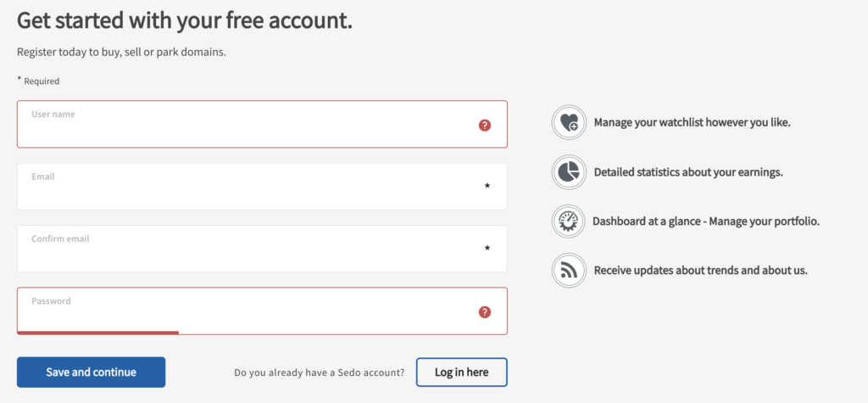Click the Log in here button
Screen dimensions: 868x403
(461, 372)
